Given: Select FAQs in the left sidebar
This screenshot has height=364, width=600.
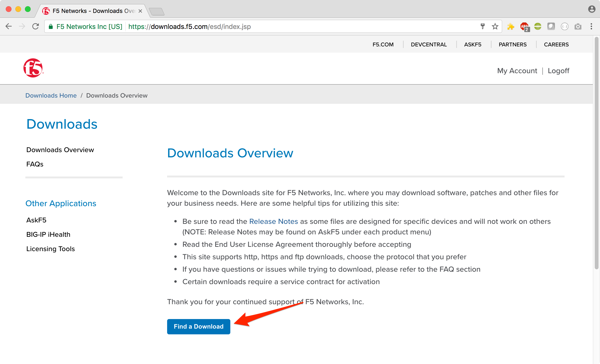Looking at the screenshot, I should (x=35, y=164).
